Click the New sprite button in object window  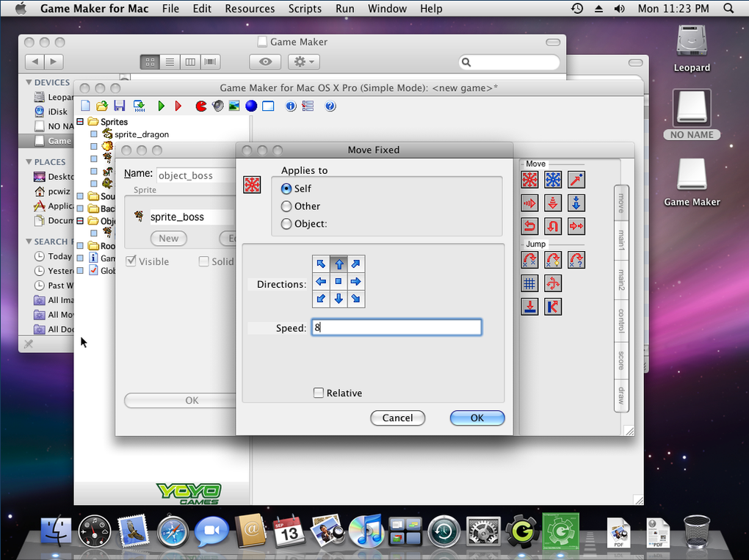(x=169, y=239)
